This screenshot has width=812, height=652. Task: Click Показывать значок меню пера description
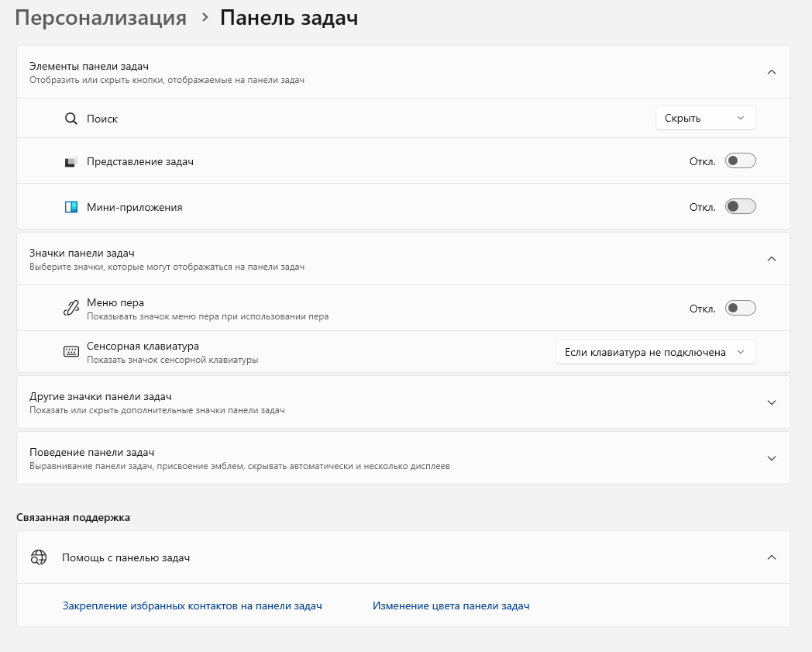click(207, 316)
